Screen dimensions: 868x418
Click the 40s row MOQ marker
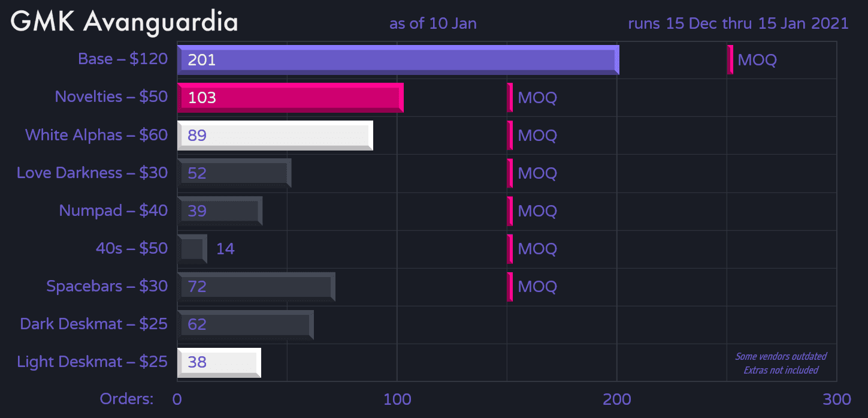point(510,249)
